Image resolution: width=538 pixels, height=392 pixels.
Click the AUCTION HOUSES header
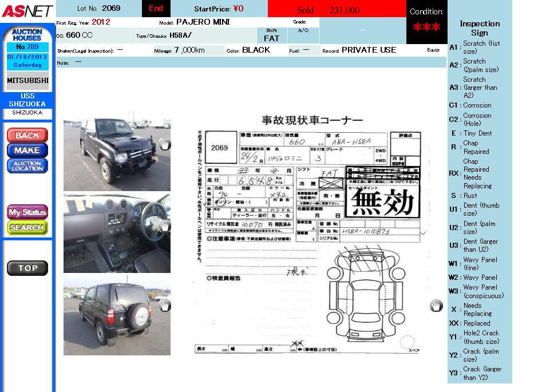click(x=27, y=34)
